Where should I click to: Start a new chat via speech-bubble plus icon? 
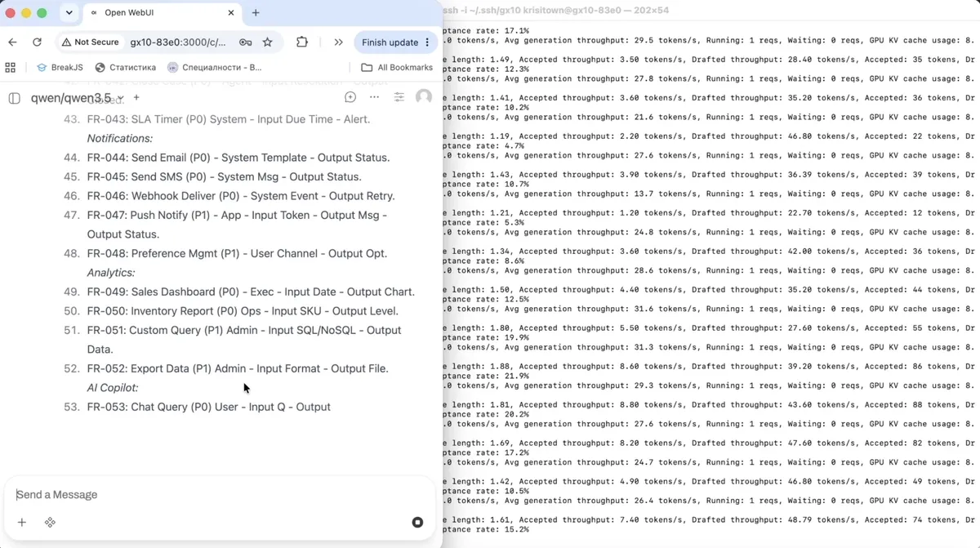pyautogui.click(x=350, y=97)
